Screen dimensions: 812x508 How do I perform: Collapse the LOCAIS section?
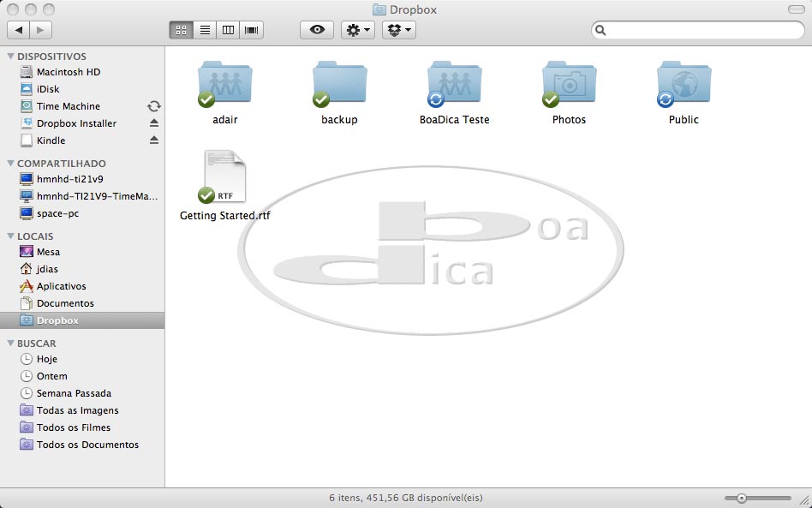tap(10, 236)
